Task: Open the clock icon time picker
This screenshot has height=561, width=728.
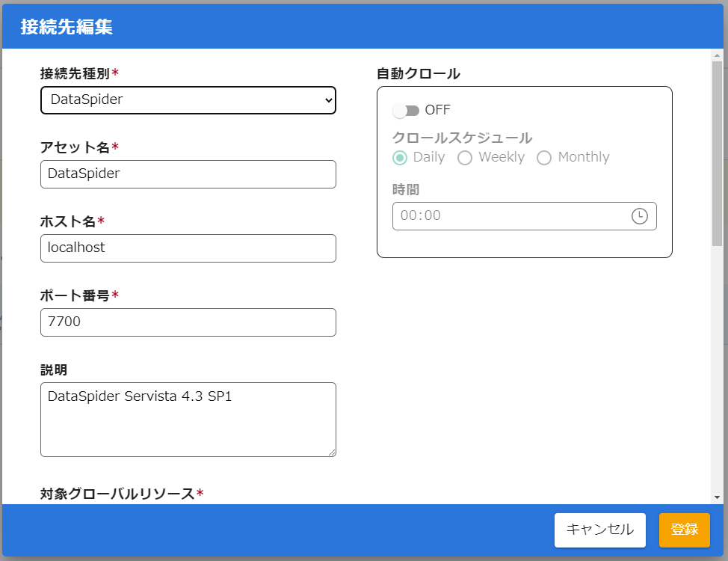Action: (x=639, y=216)
